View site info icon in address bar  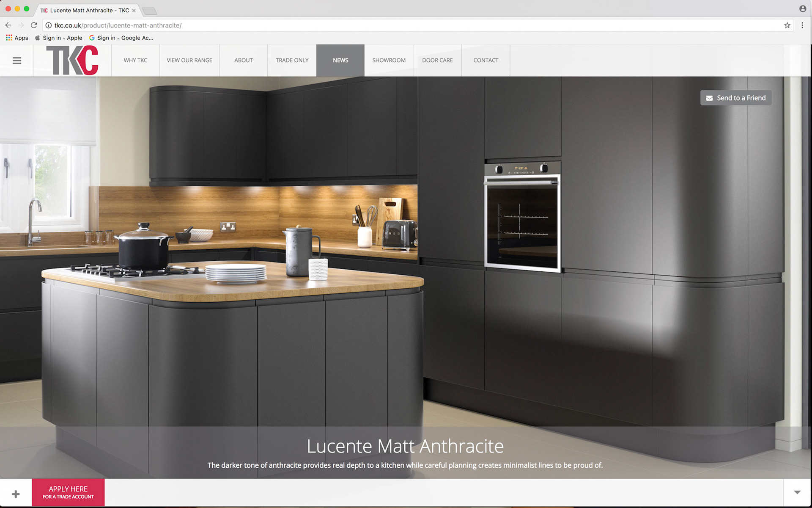pos(49,25)
